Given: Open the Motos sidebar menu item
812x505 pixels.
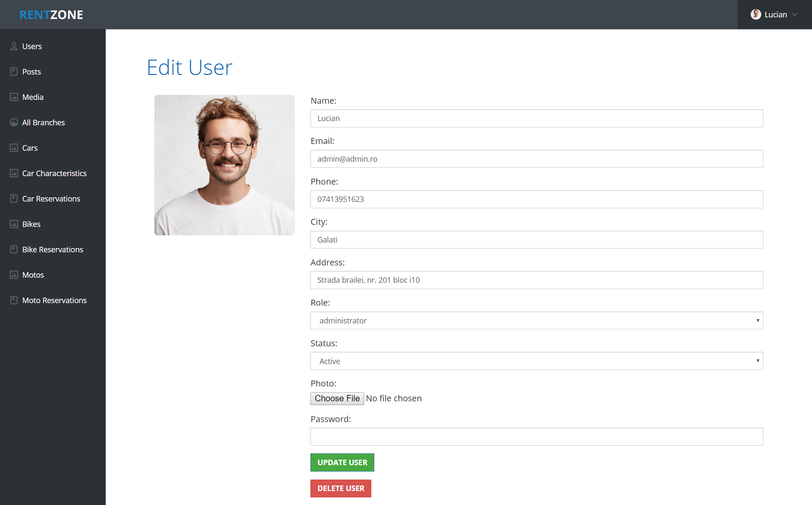Looking at the screenshot, I should [x=33, y=275].
